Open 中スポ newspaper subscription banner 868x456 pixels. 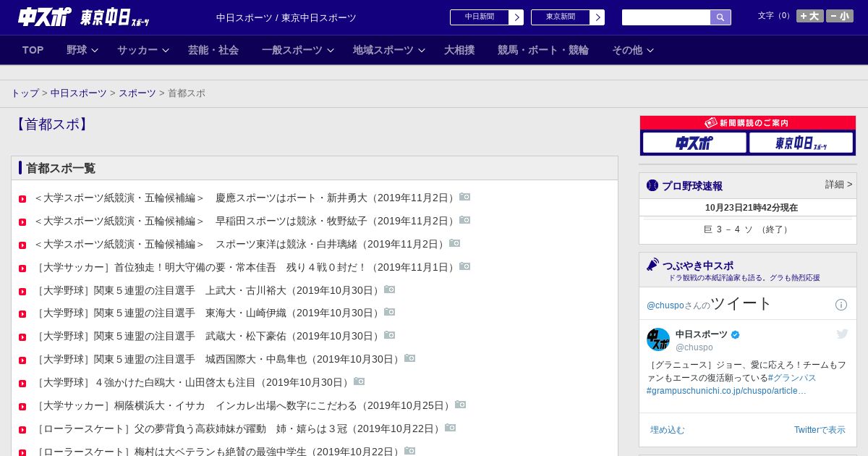pyautogui.click(x=694, y=143)
